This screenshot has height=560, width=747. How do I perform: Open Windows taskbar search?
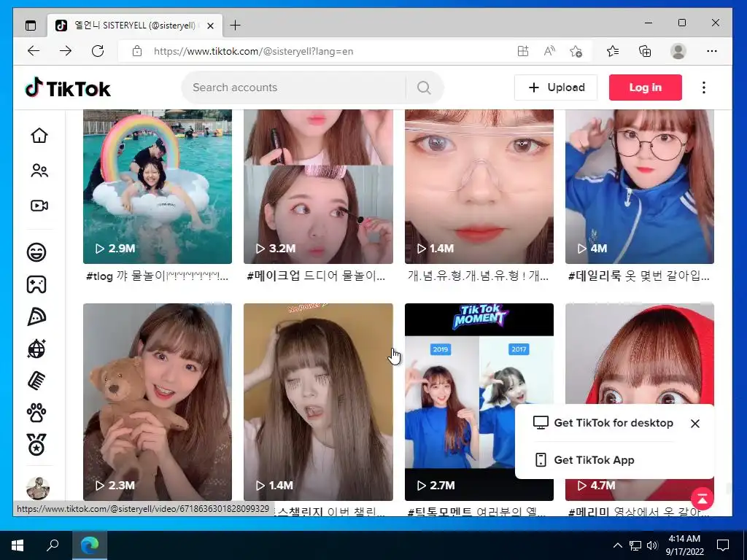pyautogui.click(x=53, y=545)
